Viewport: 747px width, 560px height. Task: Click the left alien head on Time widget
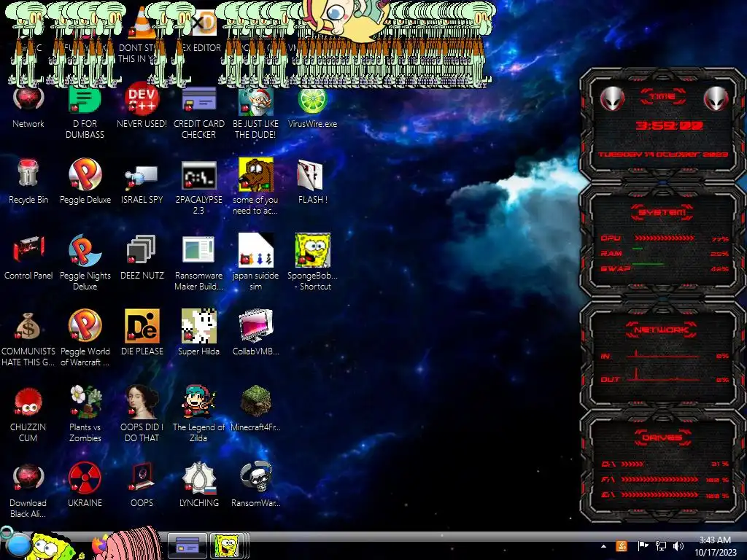pos(612,99)
